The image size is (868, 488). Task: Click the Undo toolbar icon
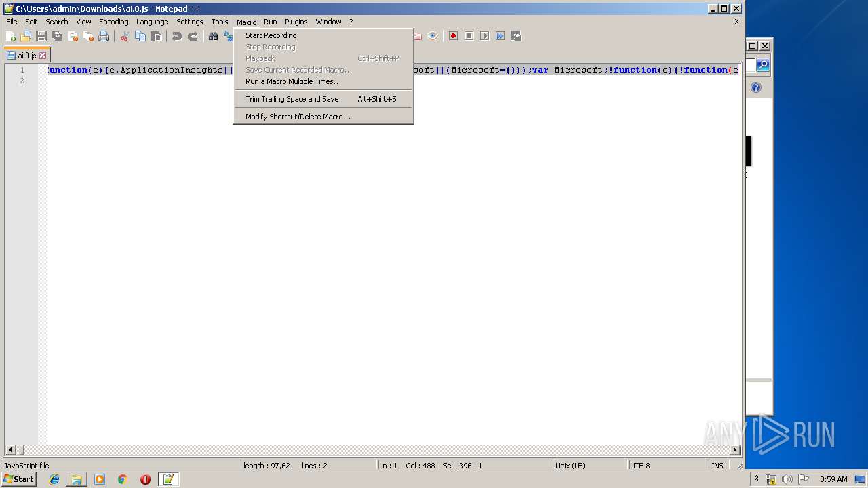[177, 36]
